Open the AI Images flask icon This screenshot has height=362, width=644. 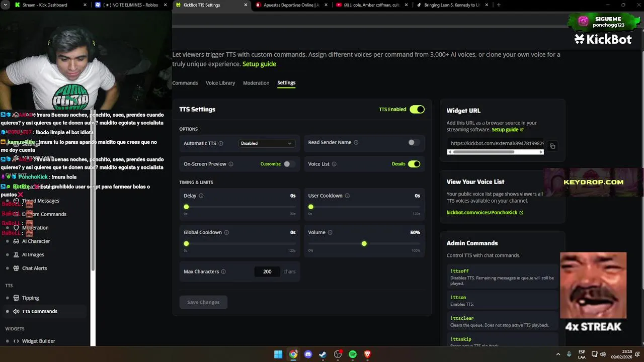(x=16, y=255)
